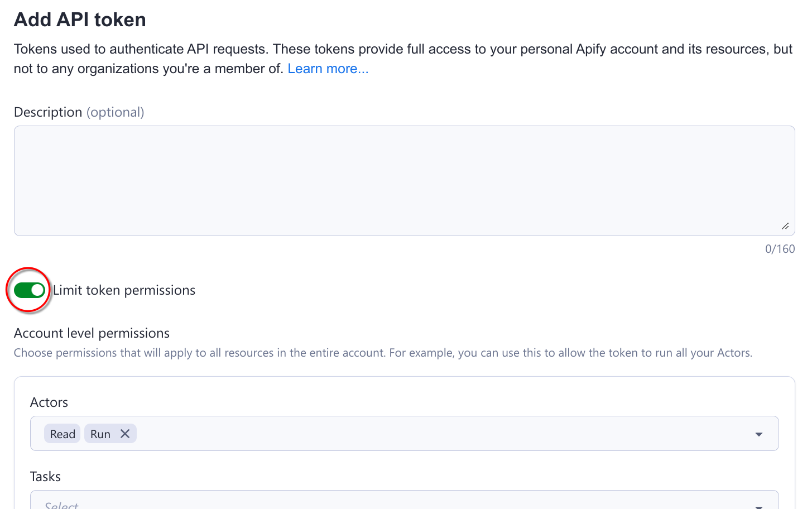
Task: Remove the Run permission using its X icon
Action: 125,433
